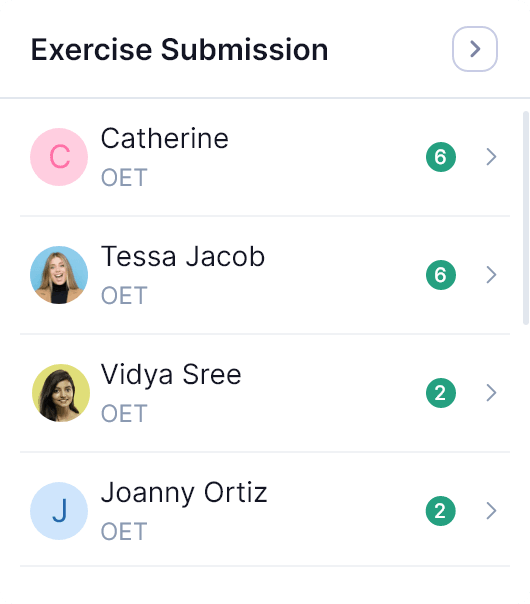Click Catherine's green badge showing 6
Screen dimensions: 530x604
(441, 157)
